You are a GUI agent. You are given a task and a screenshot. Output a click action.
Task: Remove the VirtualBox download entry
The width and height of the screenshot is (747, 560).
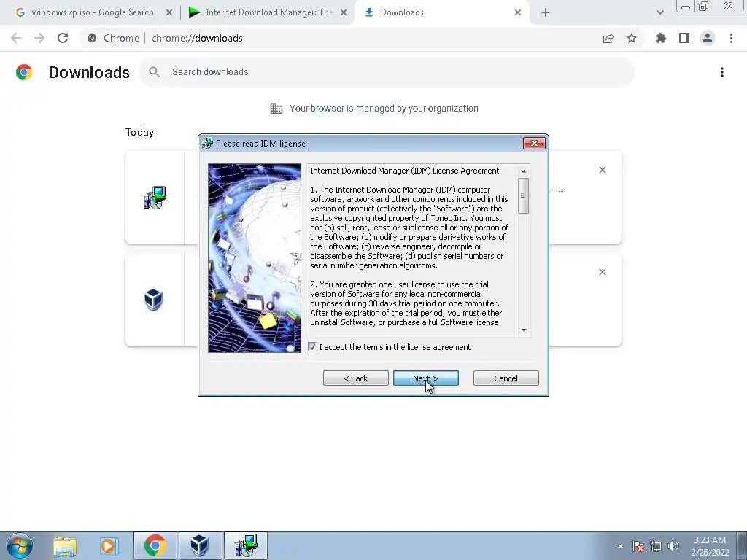click(x=603, y=272)
